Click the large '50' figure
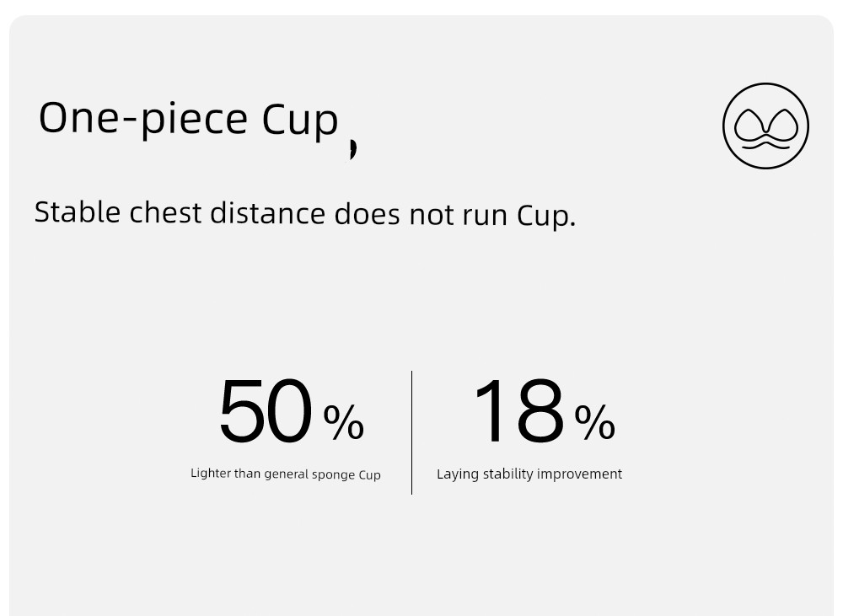Image resolution: width=843 pixels, height=616 pixels. [266, 410]
